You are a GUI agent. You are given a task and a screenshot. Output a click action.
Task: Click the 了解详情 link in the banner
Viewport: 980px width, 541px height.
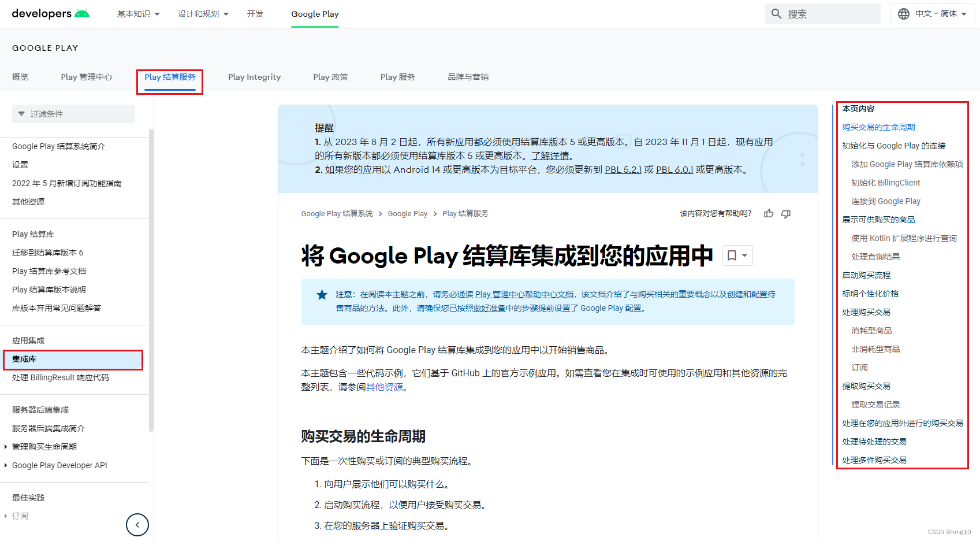tap(550, 155)
